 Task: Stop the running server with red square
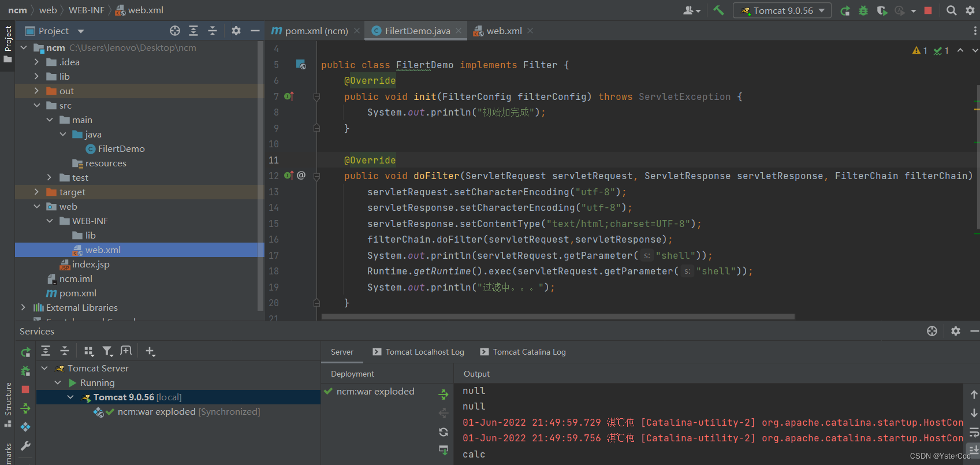click(928, 10)
